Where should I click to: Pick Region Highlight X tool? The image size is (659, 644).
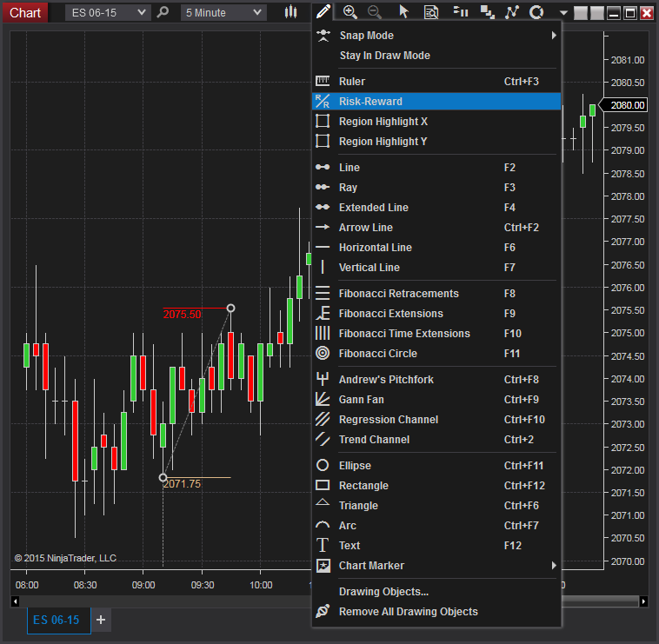[436, 122]
